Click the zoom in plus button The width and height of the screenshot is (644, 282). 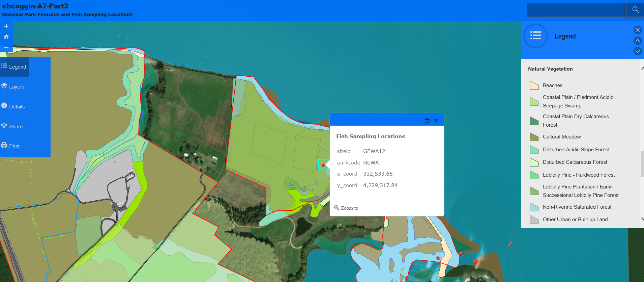click(6, 26)
